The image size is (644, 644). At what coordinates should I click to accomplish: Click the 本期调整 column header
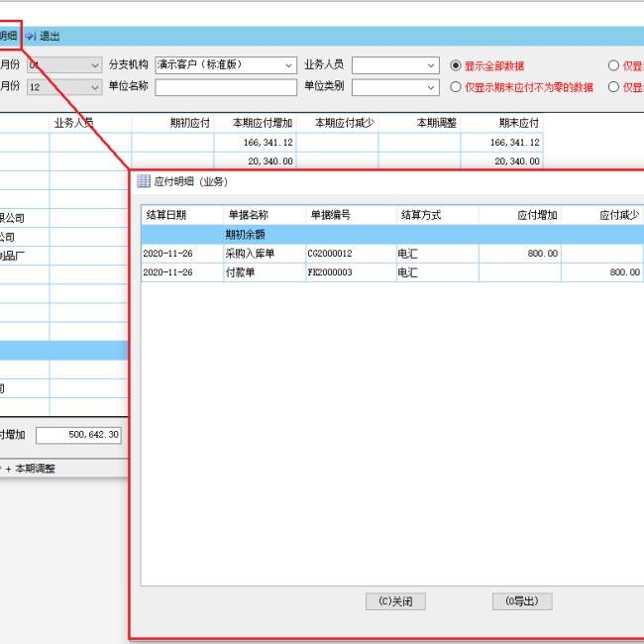[419, 123]
